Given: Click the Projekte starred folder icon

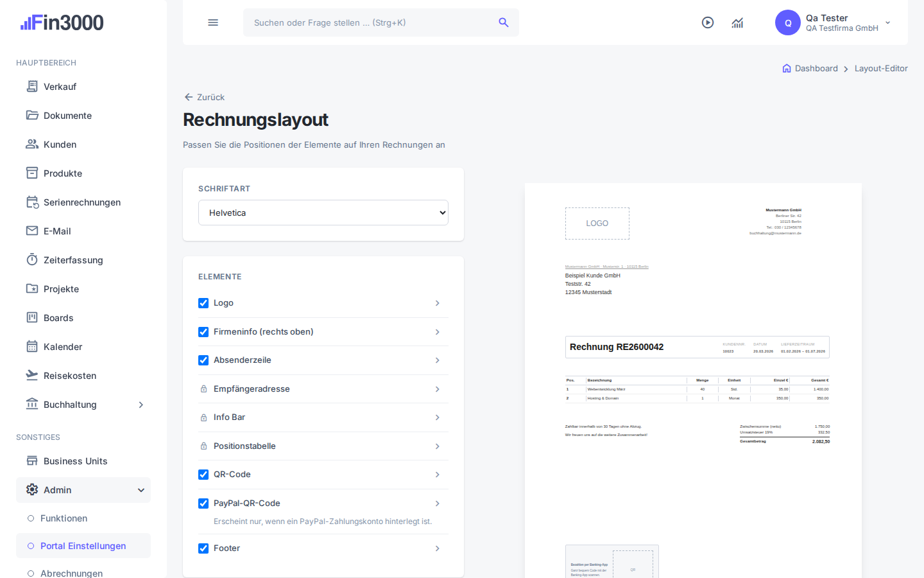Looking at the screenshot, I should tap(32, 288).
